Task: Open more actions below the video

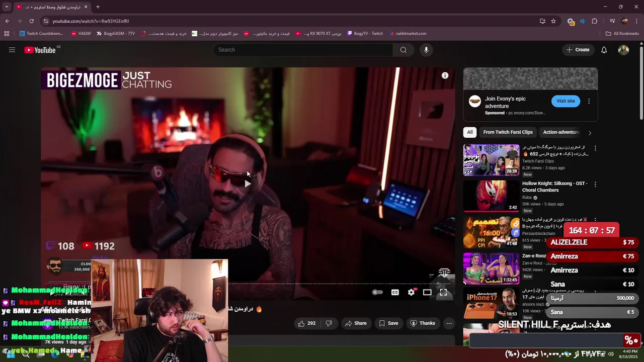Action: [x=449, y=323]
